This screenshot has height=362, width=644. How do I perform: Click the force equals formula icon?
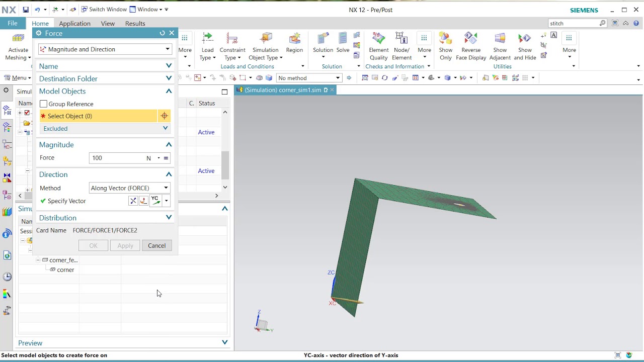coord(166,158)
